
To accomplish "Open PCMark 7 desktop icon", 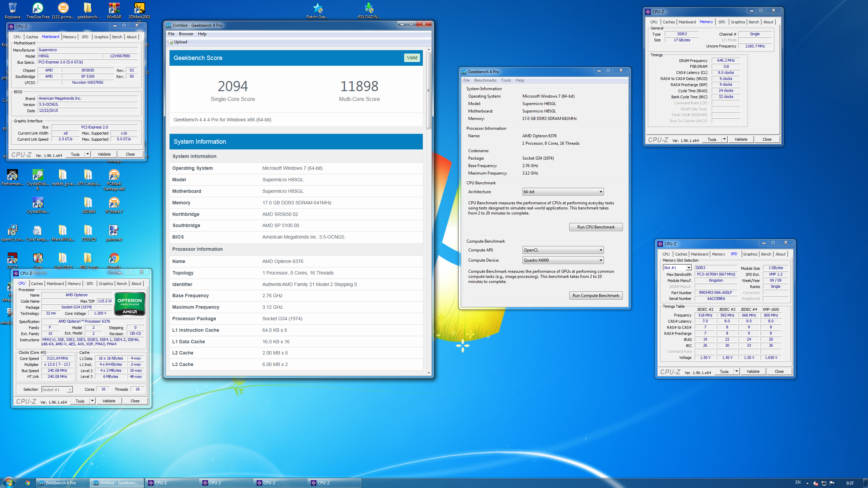I will [x=114, y=205].
